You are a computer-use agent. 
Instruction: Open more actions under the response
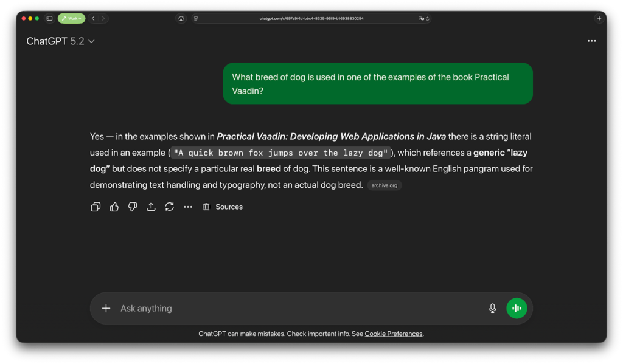tap(188, 207)
